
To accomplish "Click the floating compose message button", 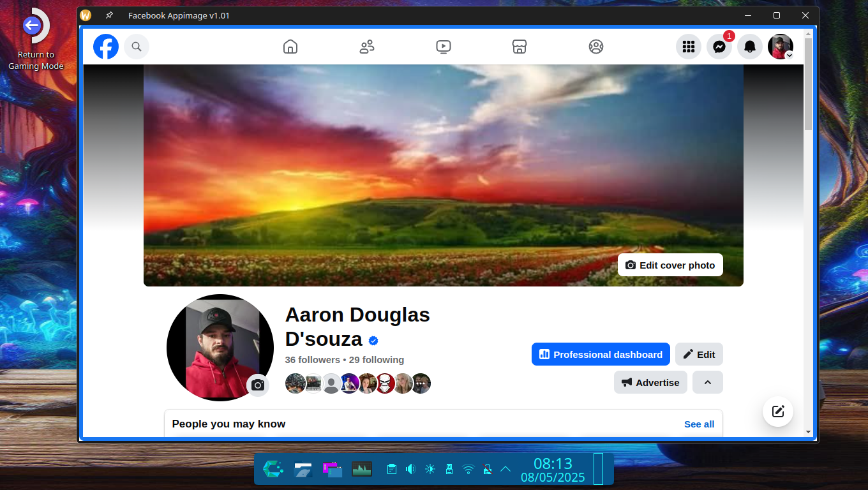I will click(x=778, y=412).
